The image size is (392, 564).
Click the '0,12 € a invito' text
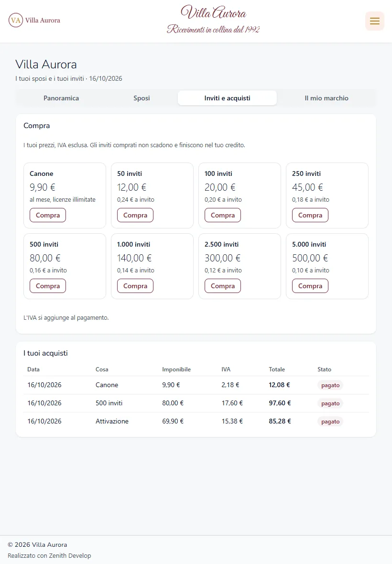[x=223, y=271]
